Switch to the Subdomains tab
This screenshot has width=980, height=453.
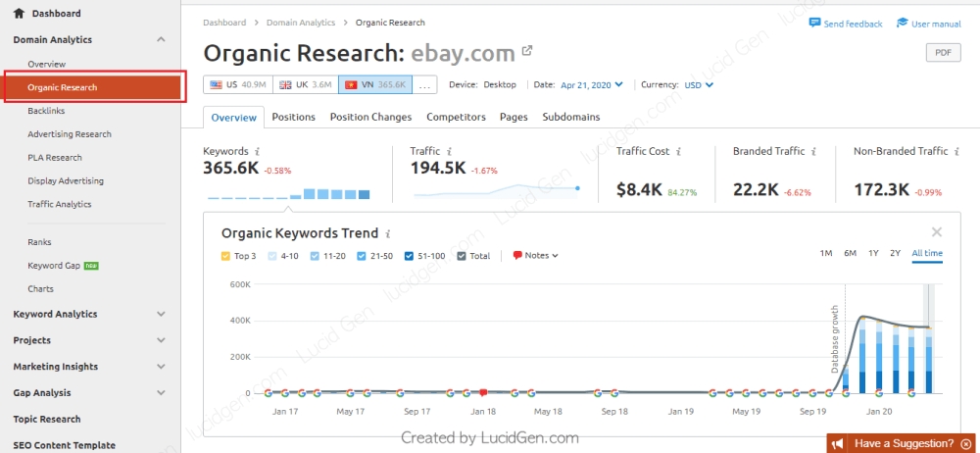[571, 117]
